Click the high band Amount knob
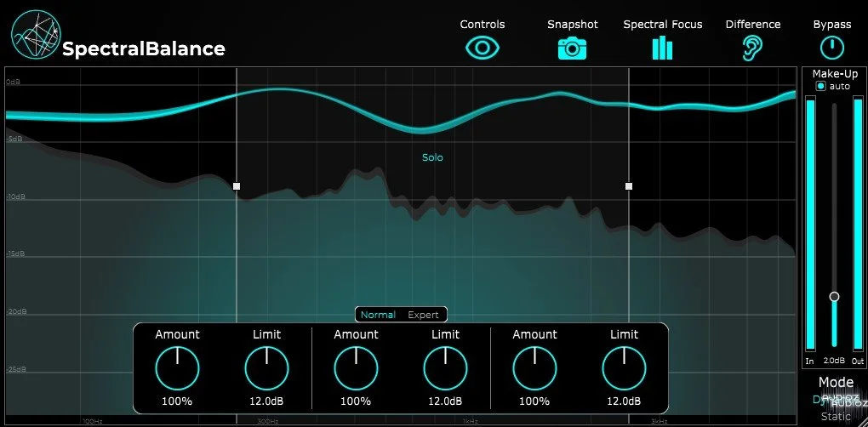 click(534, 368)
